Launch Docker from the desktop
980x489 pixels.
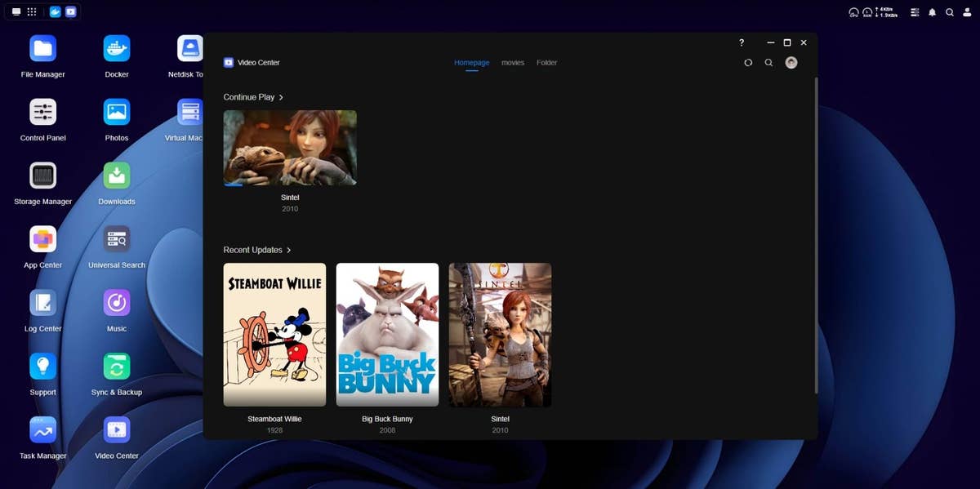[117, 49]
